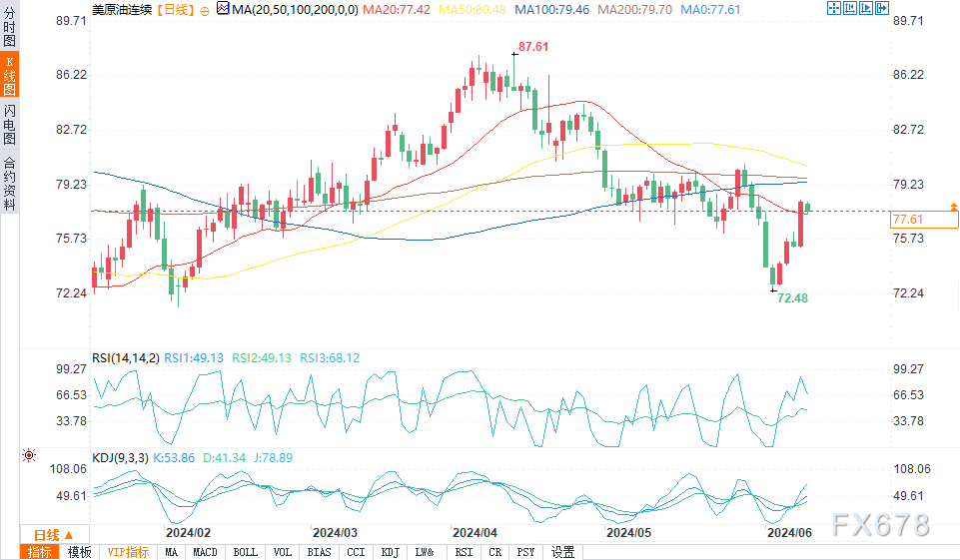The height and width of the screenshot is (560, 960).
Task: Click the 设置 settings button
Action: point(563,552)
